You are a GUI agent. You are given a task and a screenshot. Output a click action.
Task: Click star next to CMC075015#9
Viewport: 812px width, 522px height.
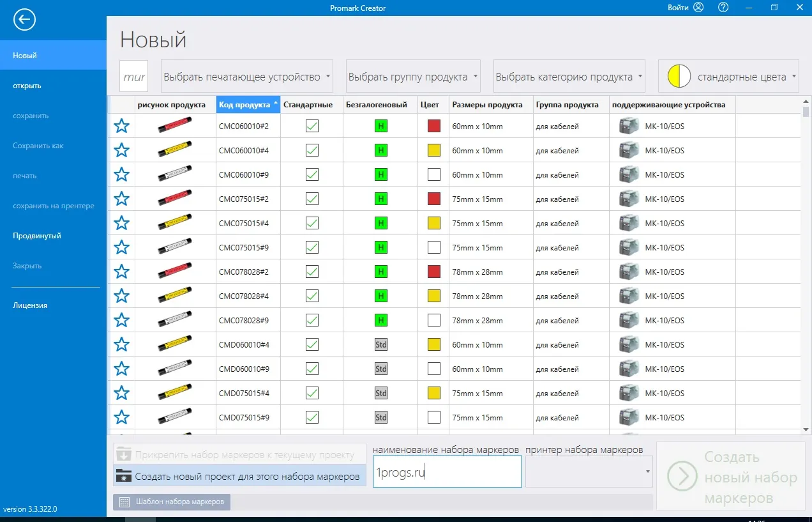coord(121,247)
